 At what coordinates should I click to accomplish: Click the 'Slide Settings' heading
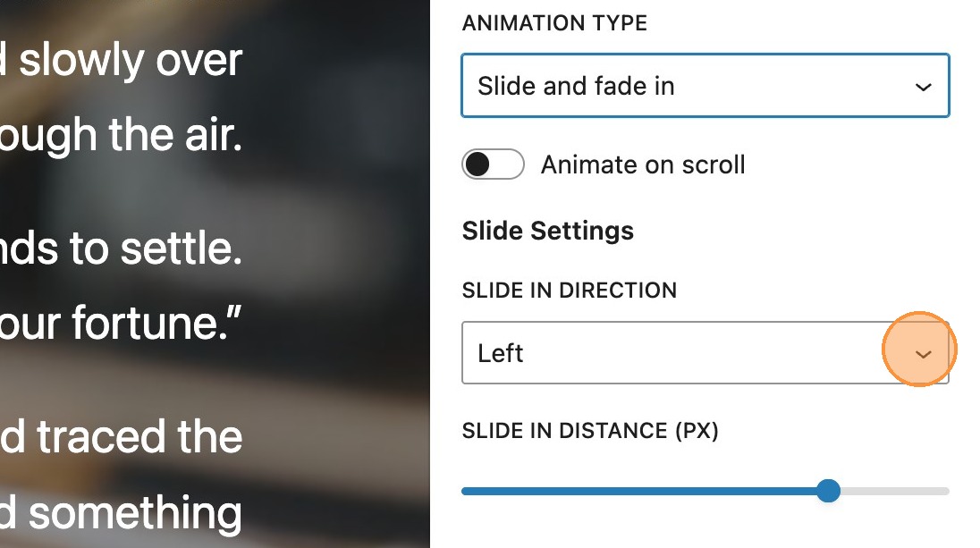coord(547,231)
